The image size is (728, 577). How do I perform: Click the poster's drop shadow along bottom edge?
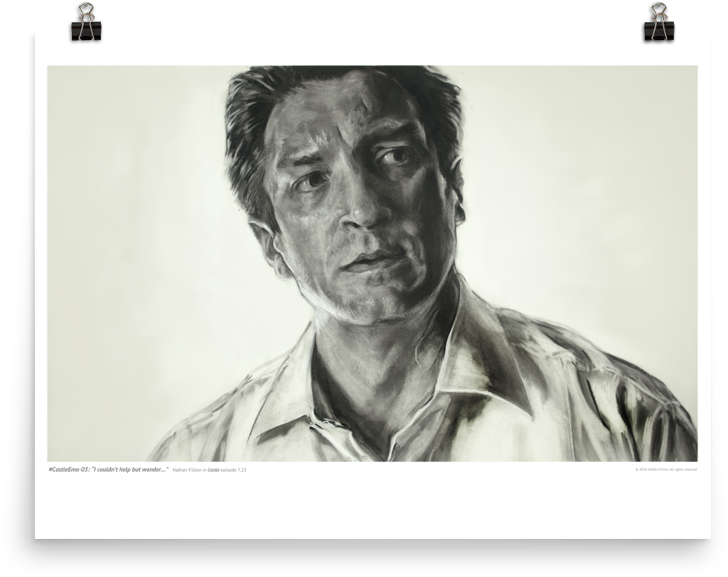[x=371, y=544]
